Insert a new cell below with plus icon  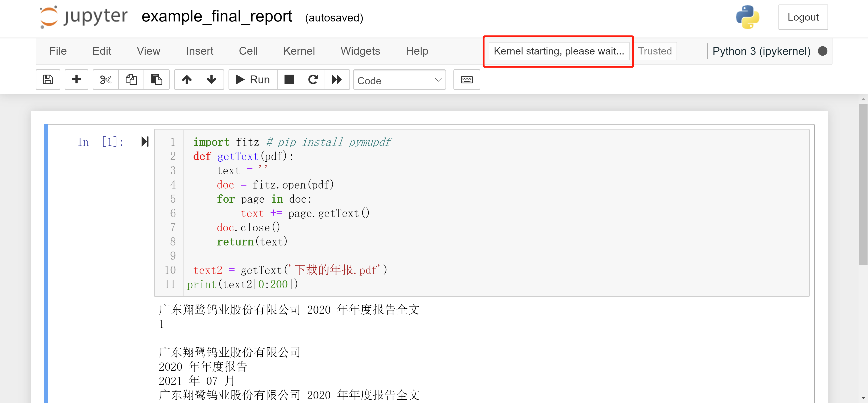coord(76,80)
